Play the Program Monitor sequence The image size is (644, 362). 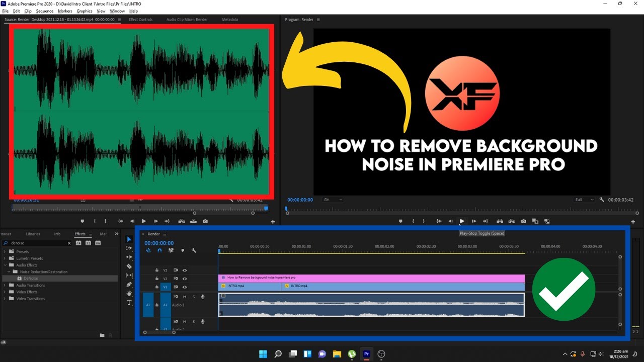(x=462, y=221)
